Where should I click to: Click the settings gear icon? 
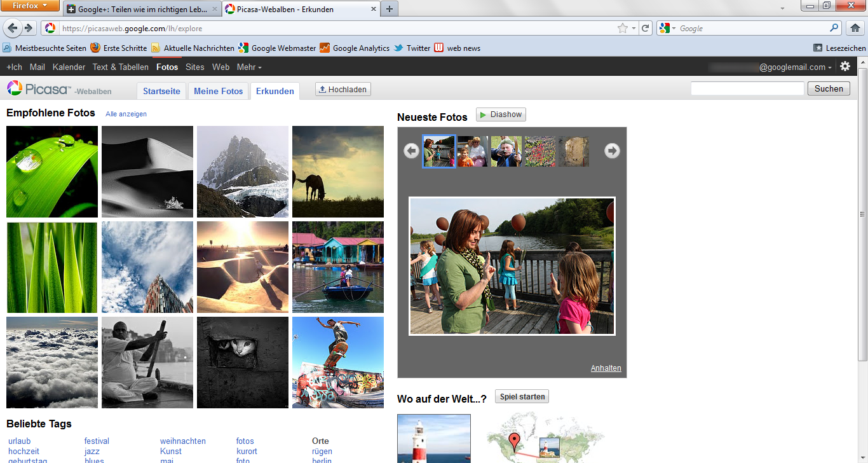coord(844,67)
